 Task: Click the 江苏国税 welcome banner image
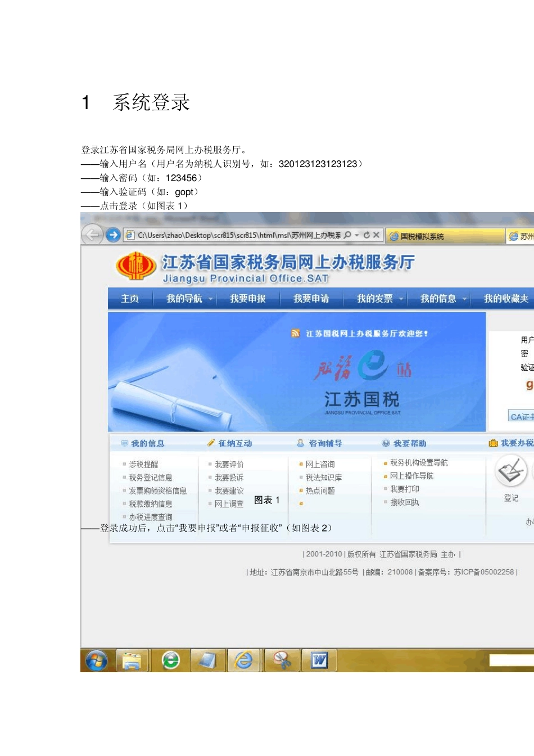pos(297,372)
